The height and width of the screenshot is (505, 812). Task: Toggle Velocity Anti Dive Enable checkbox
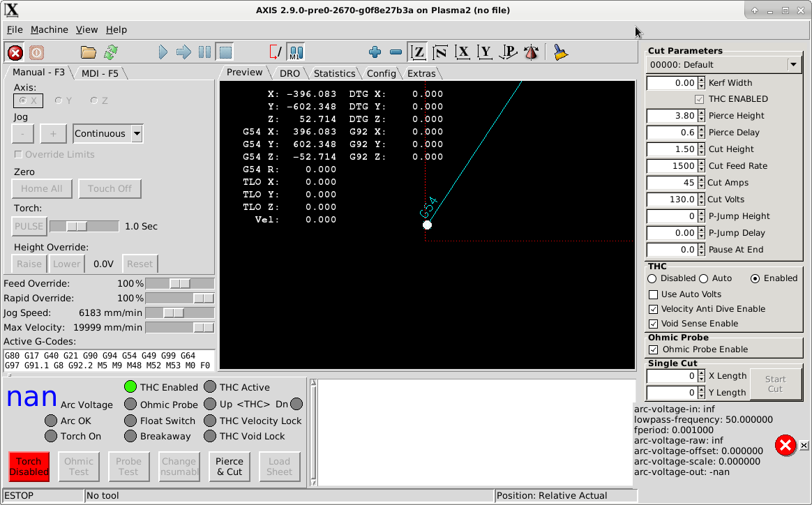point(707,309)
